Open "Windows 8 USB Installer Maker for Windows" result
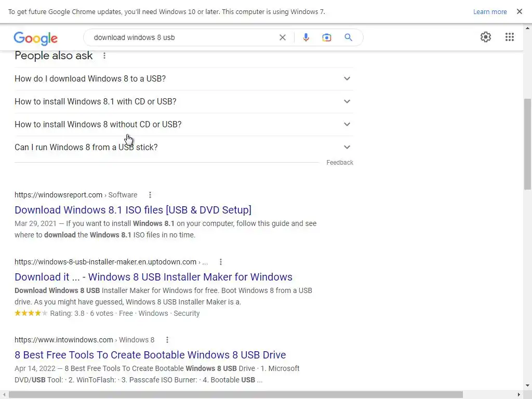 [153, 277]
